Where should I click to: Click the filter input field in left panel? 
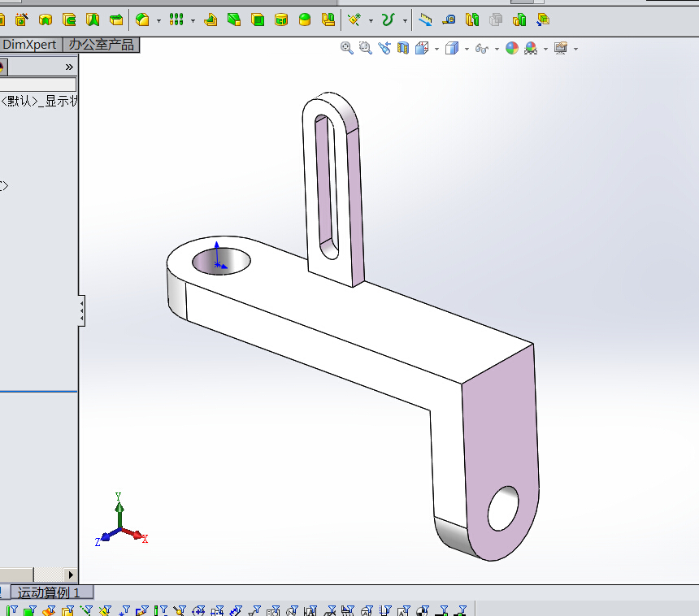(38, 85)
